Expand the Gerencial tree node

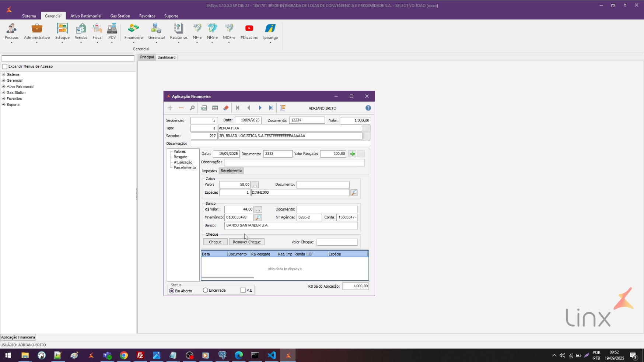pyautogui.click(x=3, y=80)
